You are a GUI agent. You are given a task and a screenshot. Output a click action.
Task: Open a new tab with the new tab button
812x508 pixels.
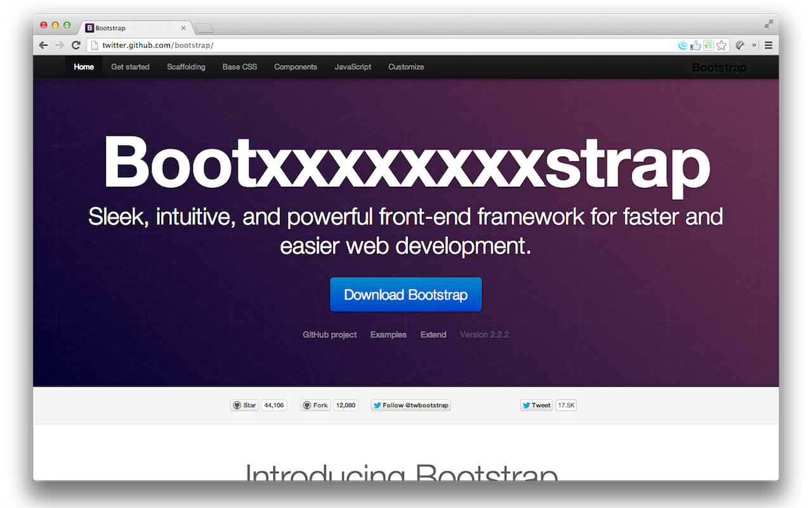click(204, 28)
